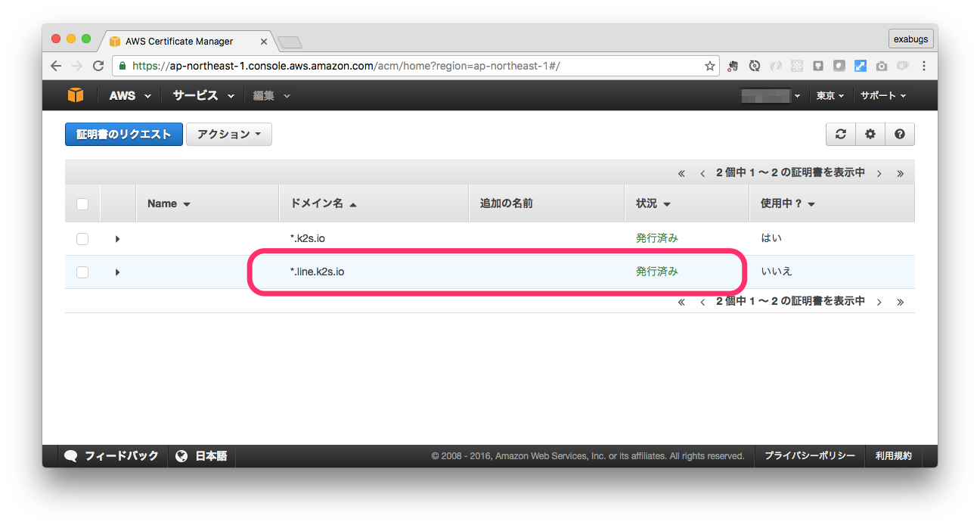Open the 利用規約 link
Image resolution: width=980 pixels, height=528 pixels.
coord(893,456)
